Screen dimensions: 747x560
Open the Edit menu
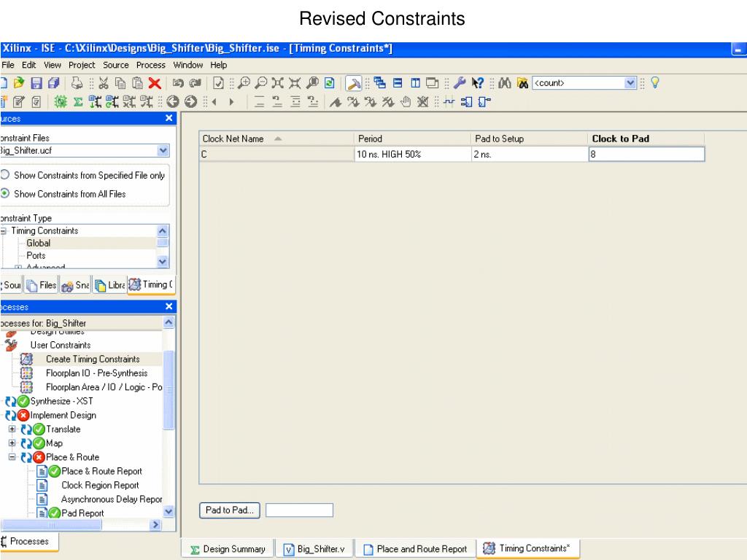point(28,65)
